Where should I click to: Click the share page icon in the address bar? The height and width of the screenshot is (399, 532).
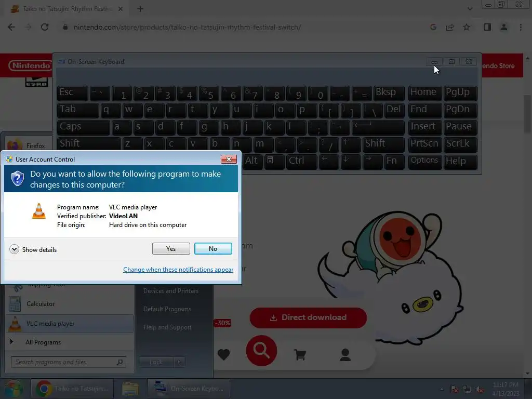(x=450, y=27)
